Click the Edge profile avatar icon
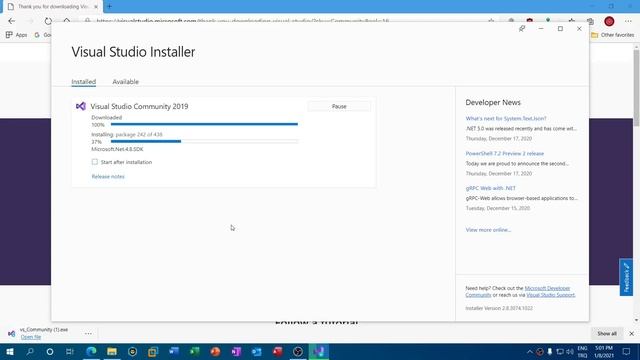640x360 pixels. point(609,21)
